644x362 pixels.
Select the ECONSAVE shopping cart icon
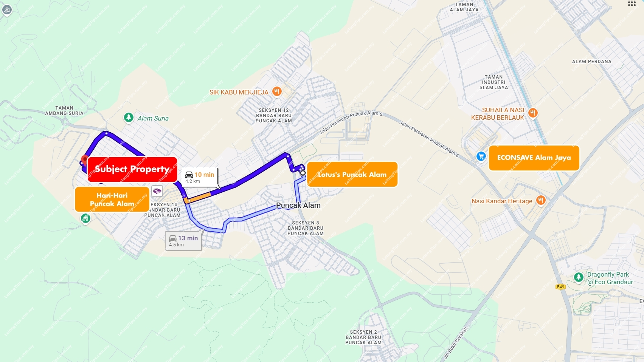[x=481, y=156]
